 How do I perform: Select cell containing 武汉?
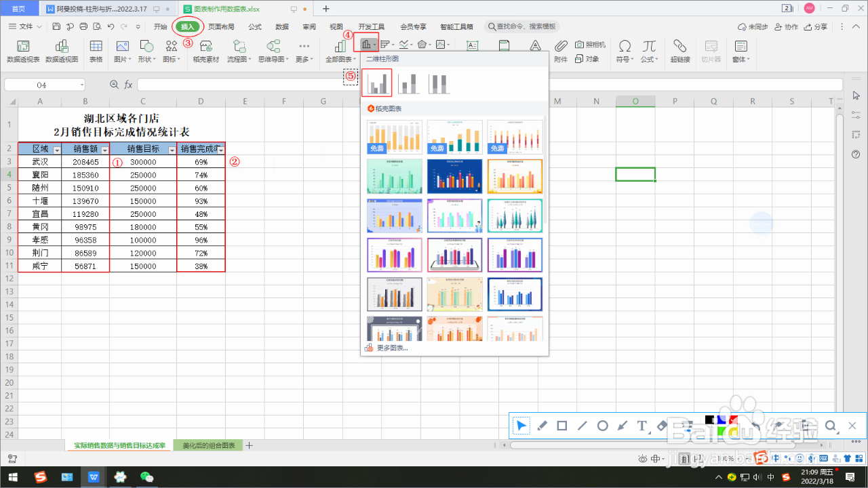[x=40, y=162]
